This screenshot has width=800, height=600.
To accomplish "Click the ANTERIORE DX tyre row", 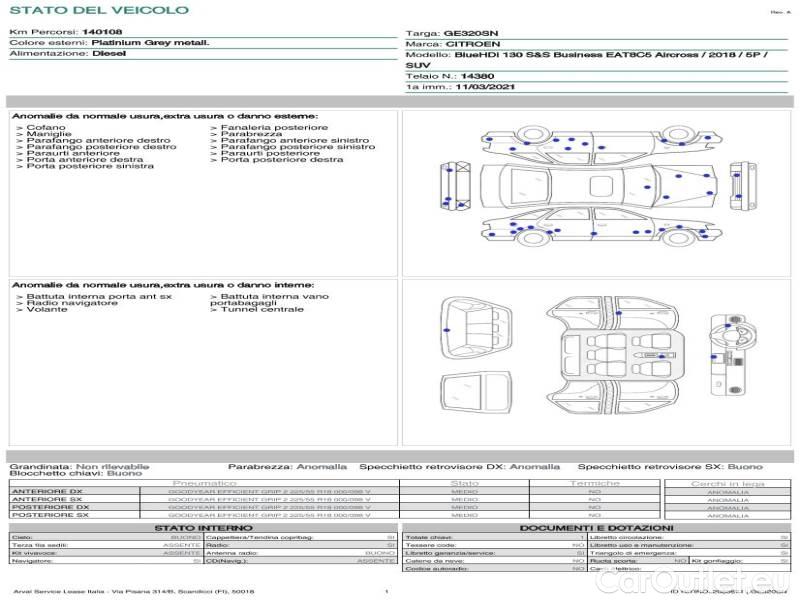I will point(200,491).
